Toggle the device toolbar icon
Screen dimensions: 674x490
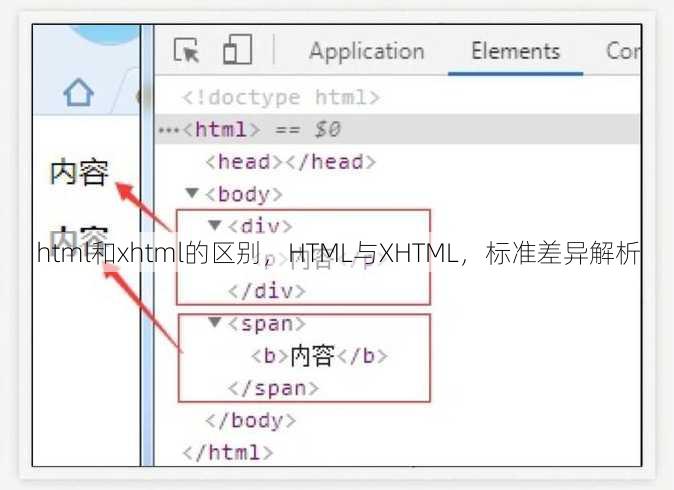[237, 49]
